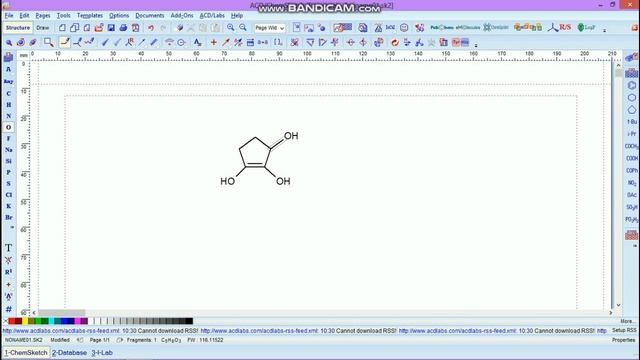The image size is (640, 360).
Task: Select the Radical label R1 tool
Action: click(9, 272)
